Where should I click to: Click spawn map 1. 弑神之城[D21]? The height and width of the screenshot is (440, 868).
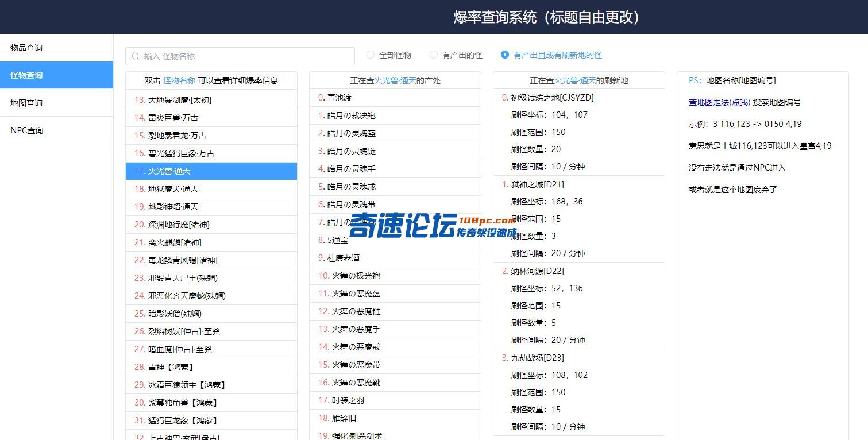tap(533, 184)
